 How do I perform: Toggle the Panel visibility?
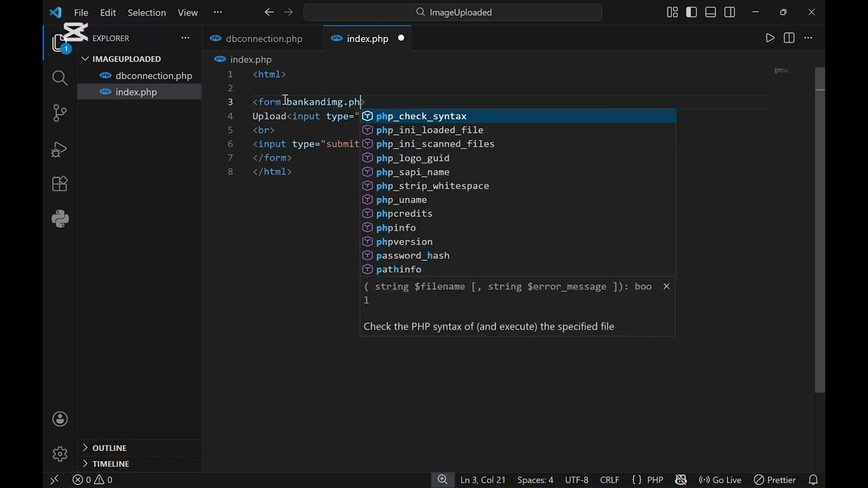(711, 12)
